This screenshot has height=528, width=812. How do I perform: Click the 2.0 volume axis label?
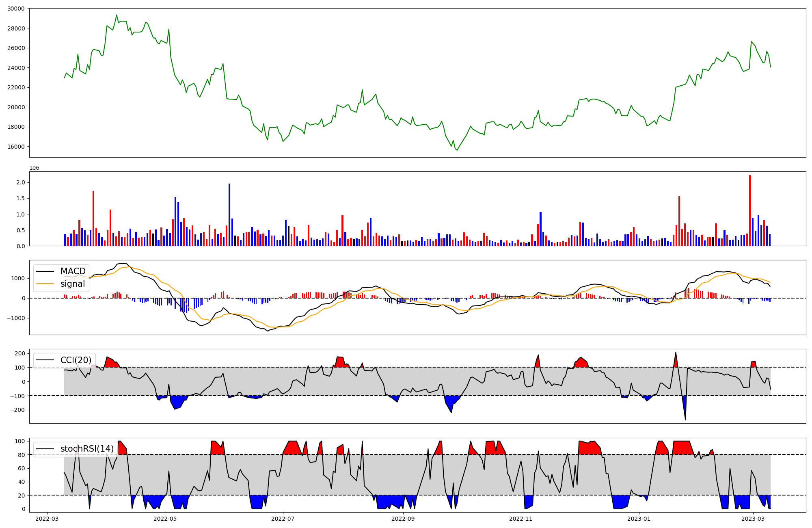tap(20, 183)
